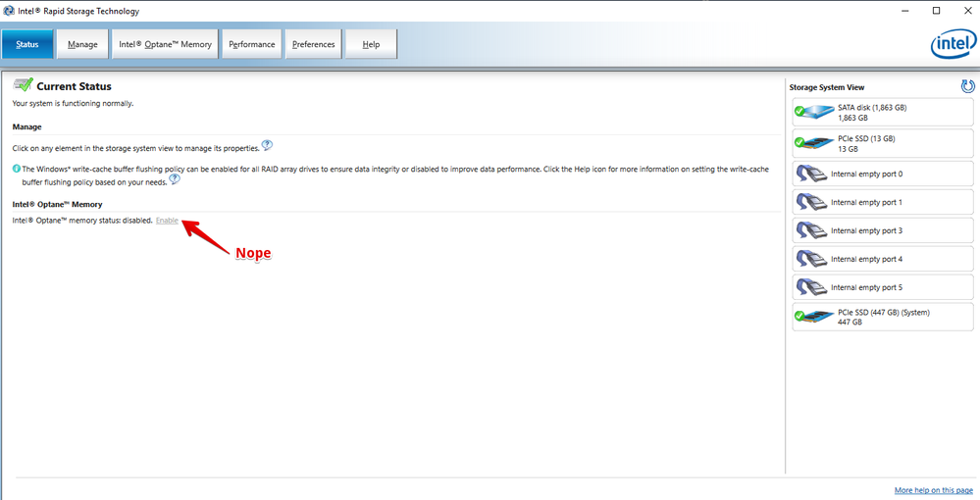Image resolution: width=980 pixels, height=500 pixels.
Task: Select the PCIe SSD (447 GB) System icon
Action: [814, 317]
